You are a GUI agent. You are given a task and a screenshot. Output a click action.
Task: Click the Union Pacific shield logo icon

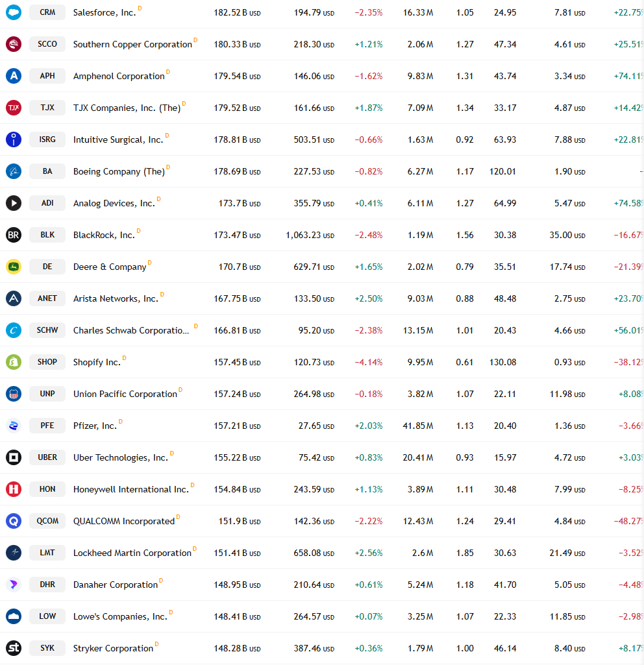click(14, 394)
